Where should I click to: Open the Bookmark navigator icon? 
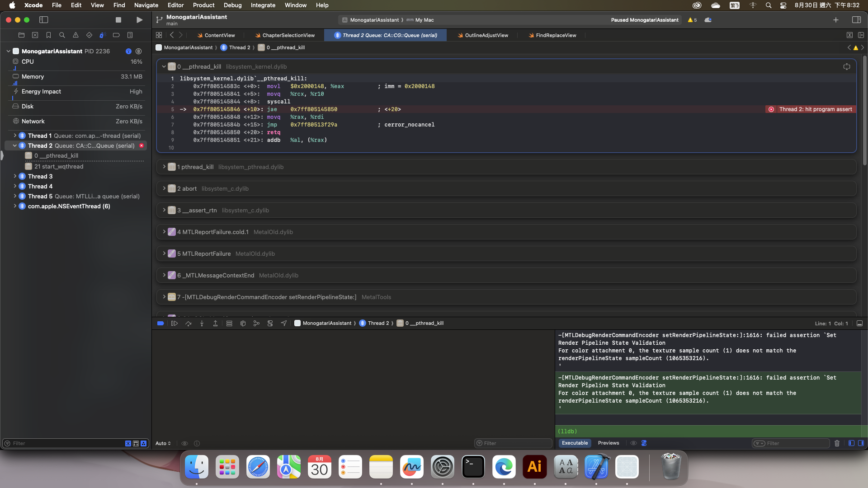[48, 35]
